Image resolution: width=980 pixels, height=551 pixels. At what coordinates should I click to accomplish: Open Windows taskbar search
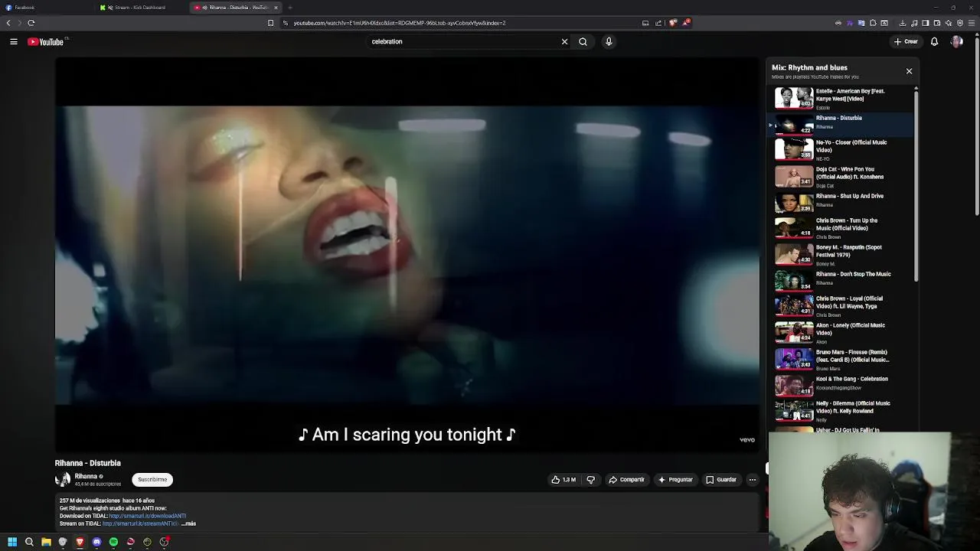tap(29, 542)
